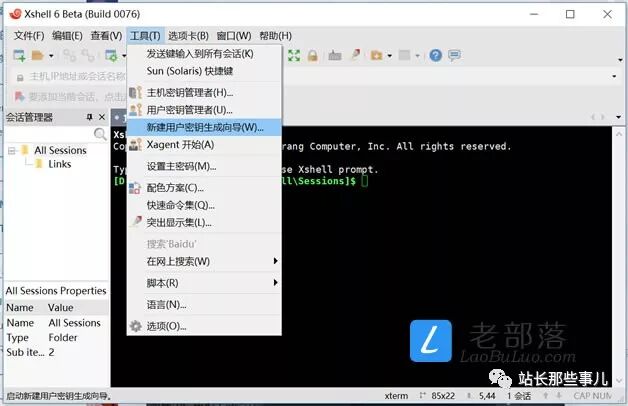Open the 编辑(E) menu
Image resolution: width=628 pixels, height=406 pixels.
[x=67, y=36]
